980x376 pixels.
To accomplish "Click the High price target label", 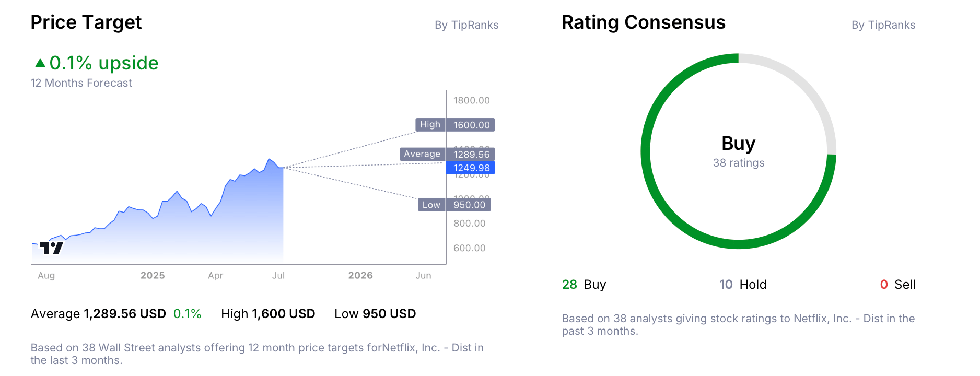I will click(x=430, y=125).
